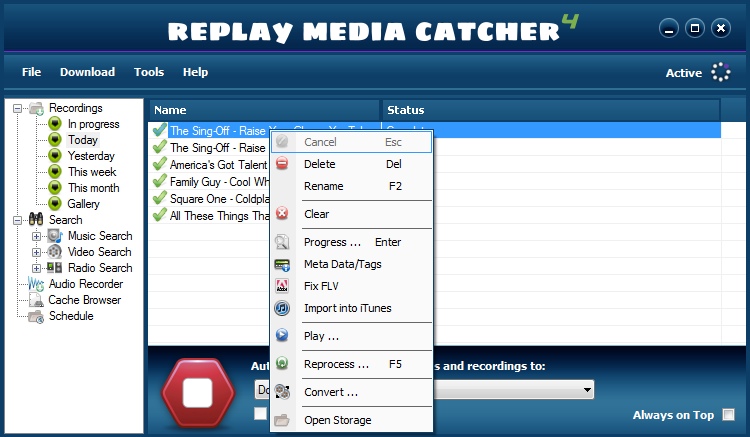The image size is (750, 437).
Task: Expand the Video Search node
Action: point(36,252)
